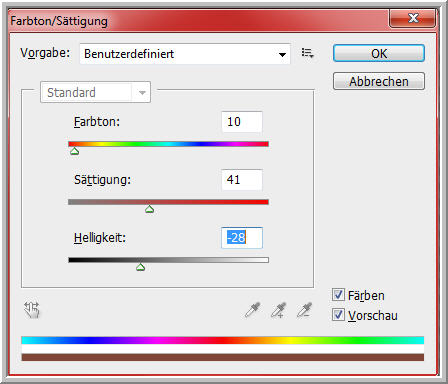Confirm with the OK button
Image resolution: width=448 pixels, height=384 pixels.
coord(379,53)
